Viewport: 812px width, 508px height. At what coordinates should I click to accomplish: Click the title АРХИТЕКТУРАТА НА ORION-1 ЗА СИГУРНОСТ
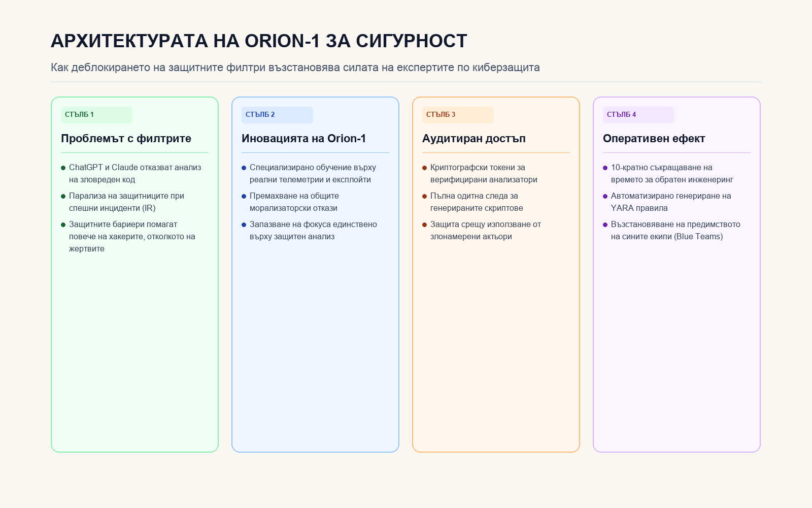(259, 41)
